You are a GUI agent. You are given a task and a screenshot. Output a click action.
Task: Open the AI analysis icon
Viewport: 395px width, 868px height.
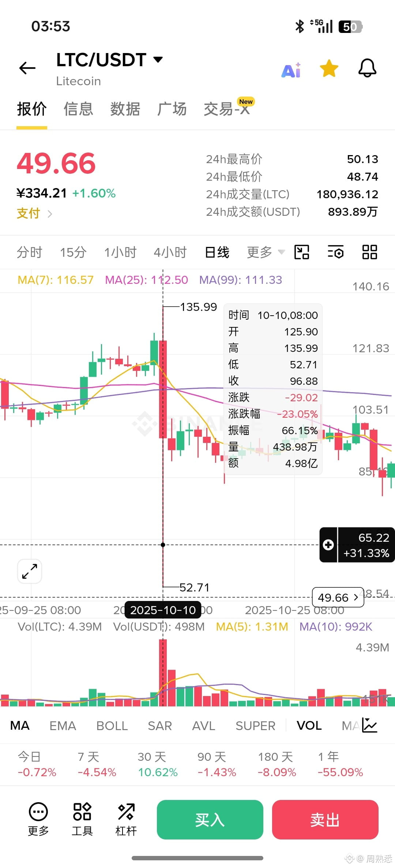291,69
